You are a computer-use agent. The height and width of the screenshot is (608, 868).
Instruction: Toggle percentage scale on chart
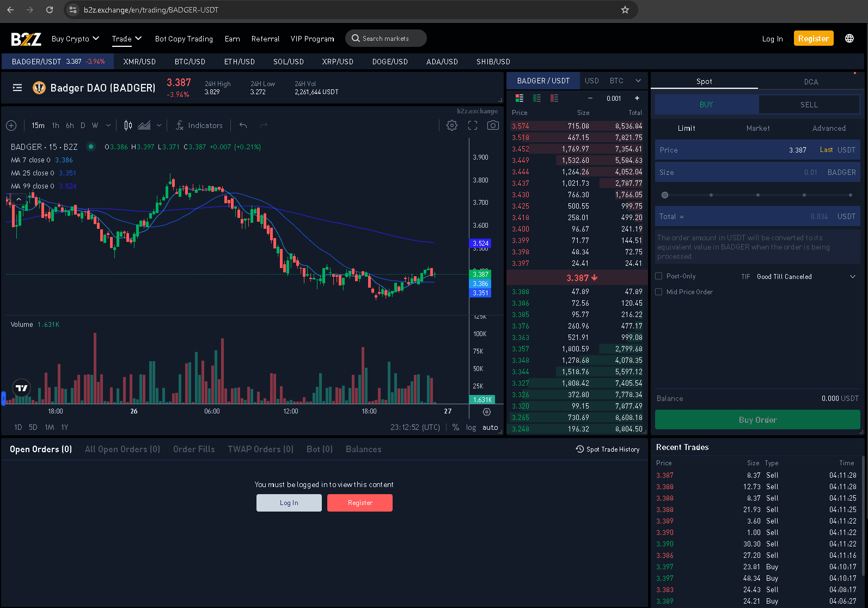click(456, 428)
